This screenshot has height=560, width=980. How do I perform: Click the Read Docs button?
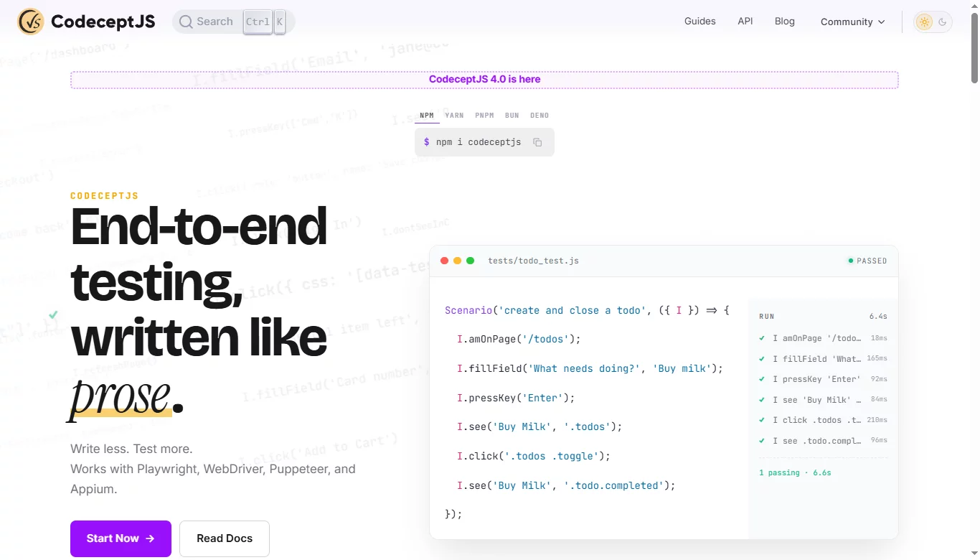click(225, 538)
